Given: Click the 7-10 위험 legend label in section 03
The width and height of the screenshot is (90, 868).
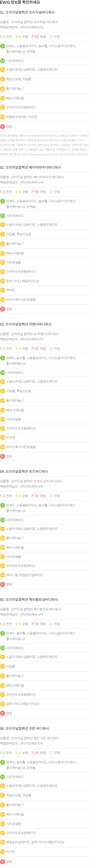Looking at the screenshot, I should coord(39,348).
